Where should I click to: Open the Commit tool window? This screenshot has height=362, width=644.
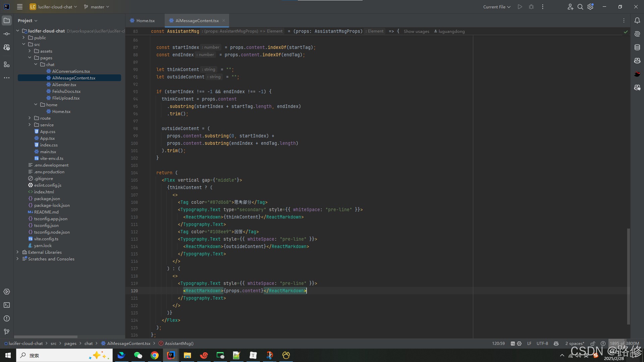pyautogui.click(x=7, y=34)
